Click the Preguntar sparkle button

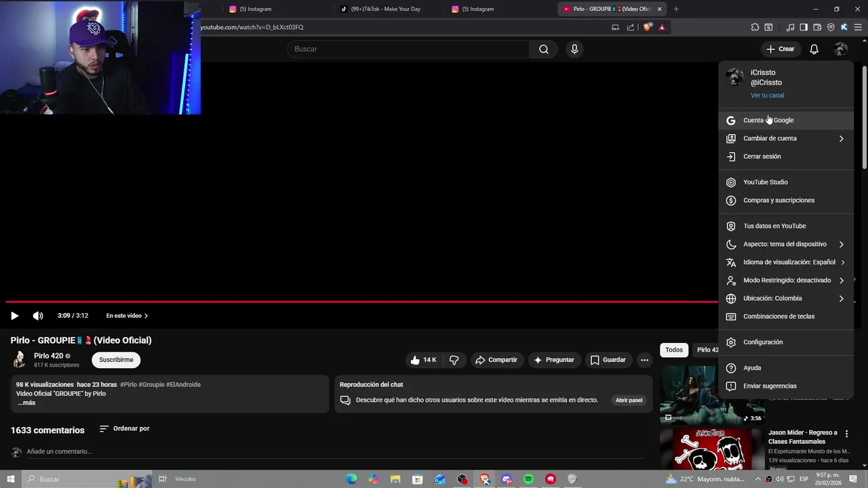[x=554, y=360]
